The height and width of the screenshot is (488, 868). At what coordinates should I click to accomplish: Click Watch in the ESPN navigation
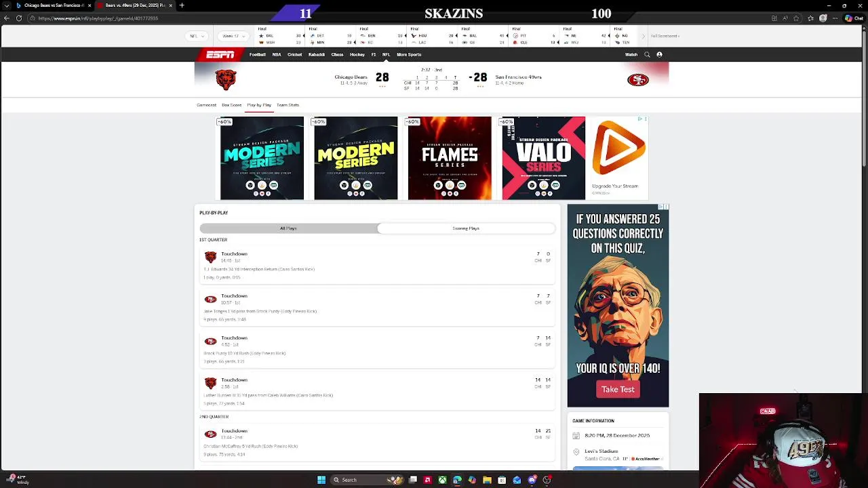click(631, 54)
